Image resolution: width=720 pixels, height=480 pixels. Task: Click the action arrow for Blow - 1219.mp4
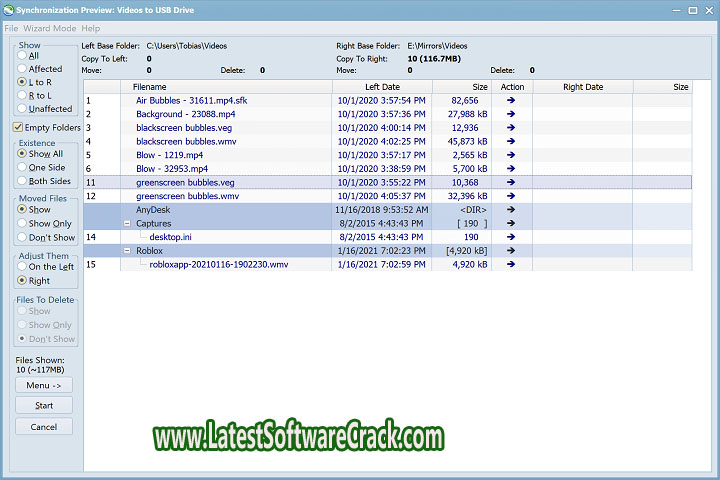[511, 155]
